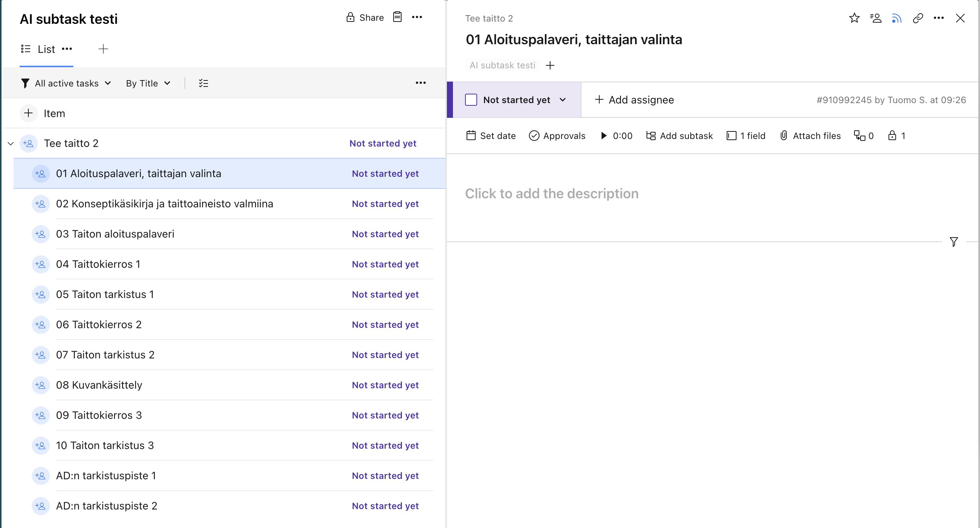The image size is (980, 528).
Task: Add assignee to 04 Taittokierros 1
Action: click(x=40, y=264)
